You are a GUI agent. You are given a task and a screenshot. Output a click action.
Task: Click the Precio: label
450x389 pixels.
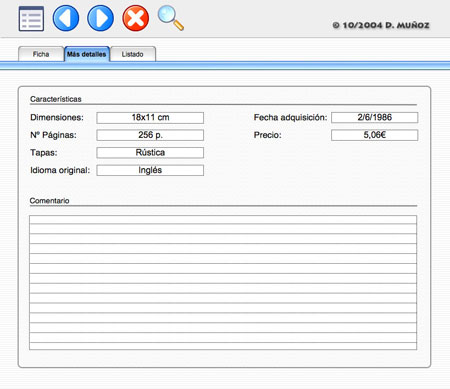pyautogui.click(x=268, y=135)
